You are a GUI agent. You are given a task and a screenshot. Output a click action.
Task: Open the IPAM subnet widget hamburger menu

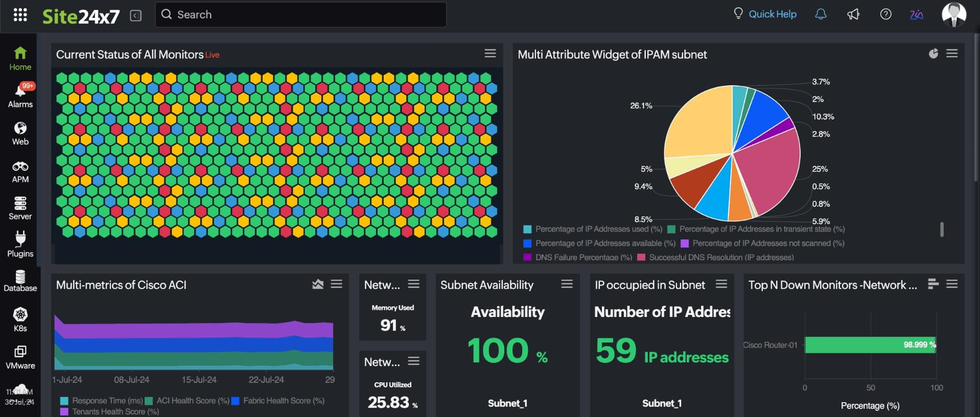point(951,54)
